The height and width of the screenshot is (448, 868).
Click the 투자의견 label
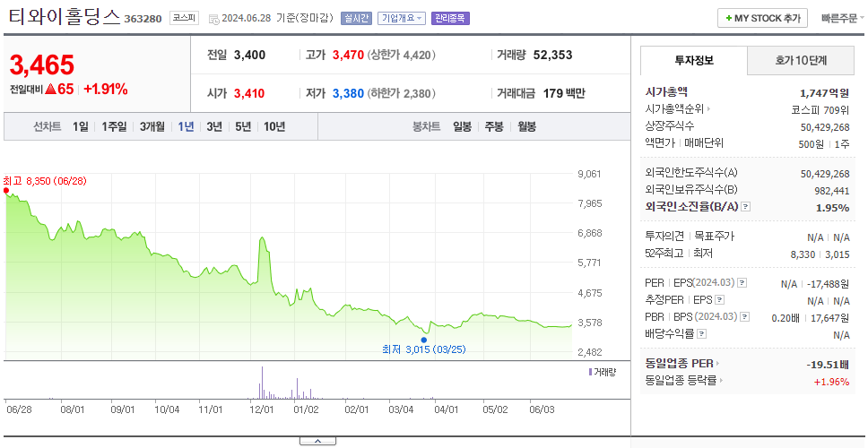[664, 237]
